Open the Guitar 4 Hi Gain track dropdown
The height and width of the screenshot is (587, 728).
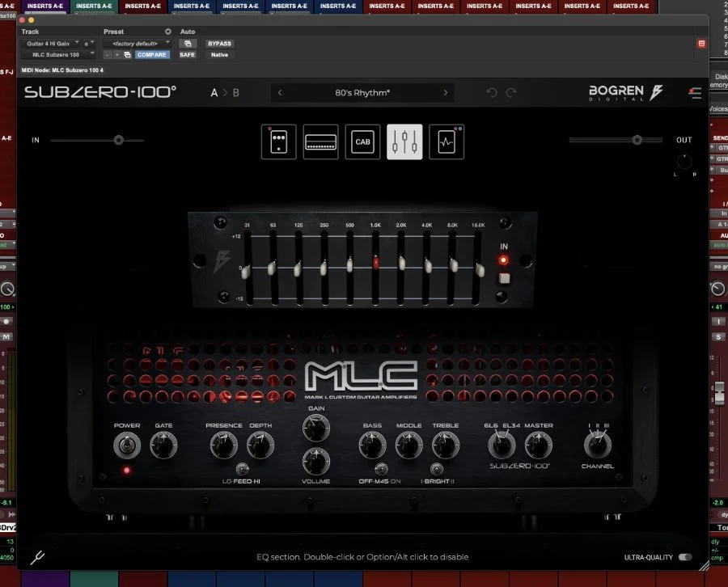pyautogui.click(x=51, y=44)
